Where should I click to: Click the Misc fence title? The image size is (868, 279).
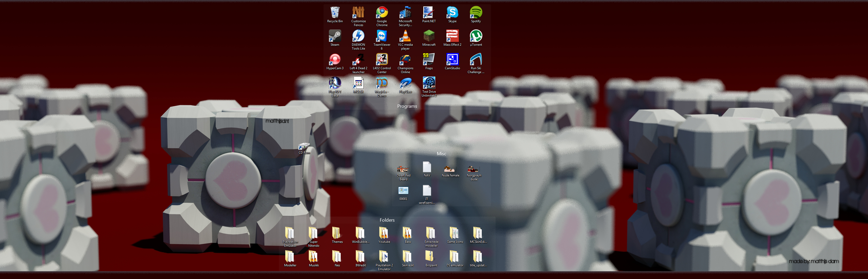pyautogui.click(x=441, y=154)
